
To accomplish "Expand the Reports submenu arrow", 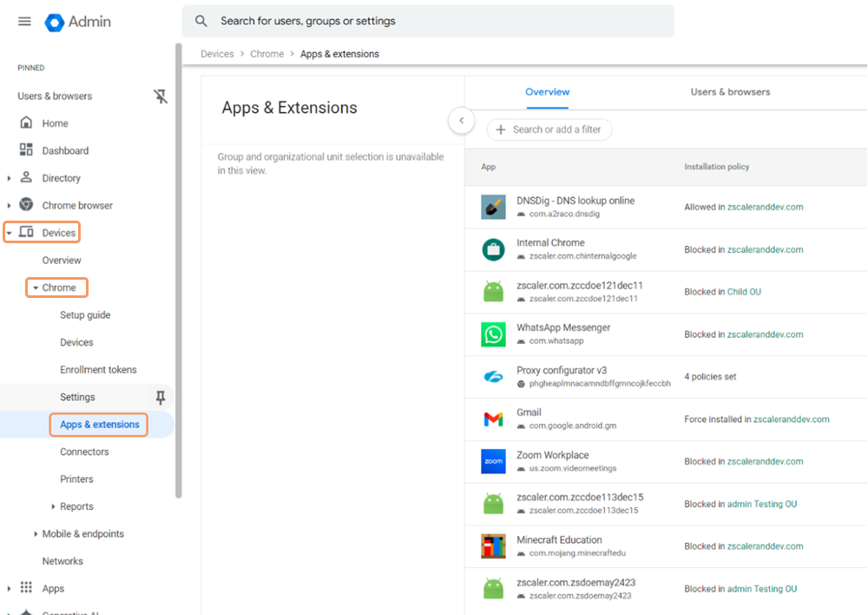I will pos(53,506).
